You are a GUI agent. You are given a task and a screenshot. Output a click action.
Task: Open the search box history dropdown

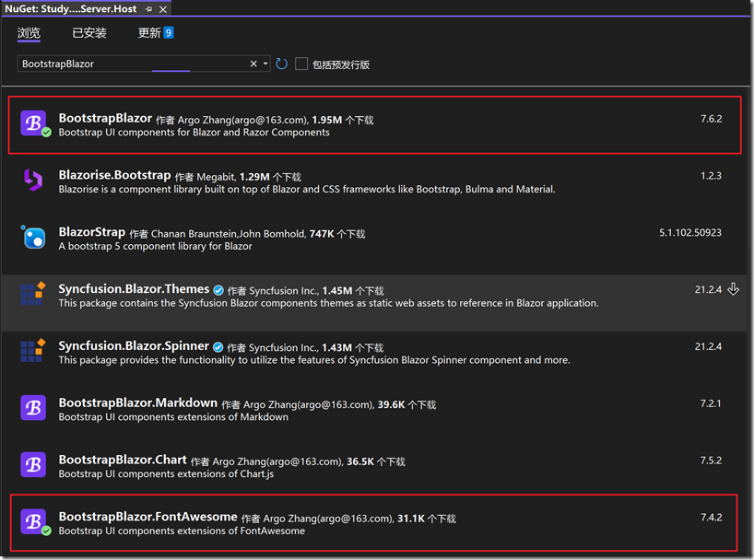pyautogui.click(x=265, y=64)
